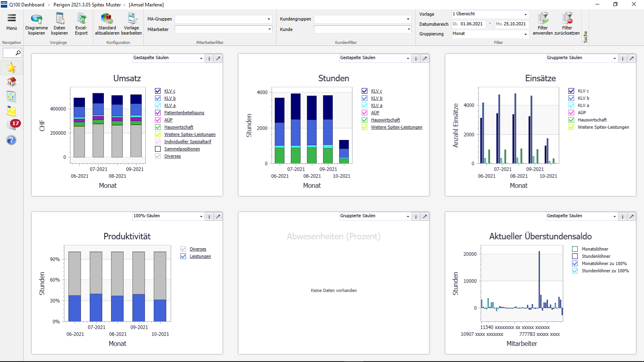This screenshot has width=644, height=362.
Task: Open the home icon in the sidebar
Action: pyautogui.click(x=12, y=82)
